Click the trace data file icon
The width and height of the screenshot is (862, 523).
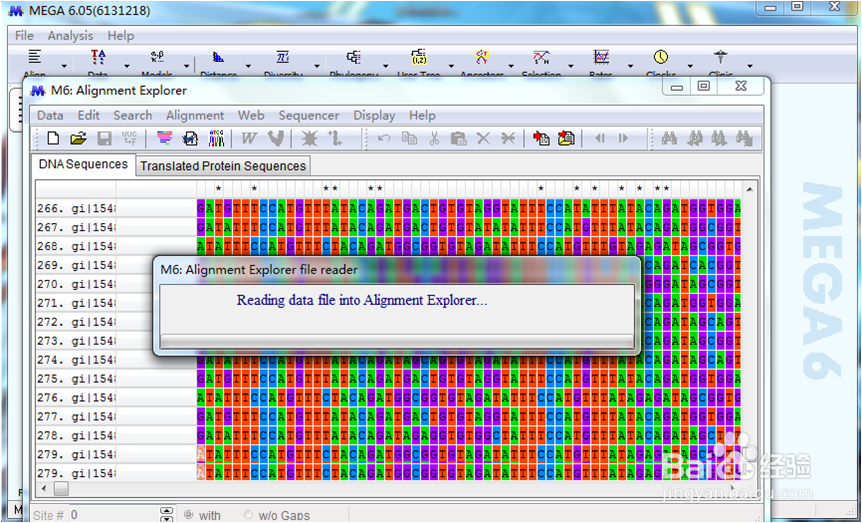coord(190,139)
